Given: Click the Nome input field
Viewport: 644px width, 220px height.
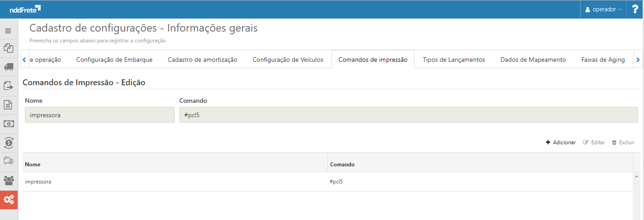Looking at the screenshot, I should click(x=100, y=115).
